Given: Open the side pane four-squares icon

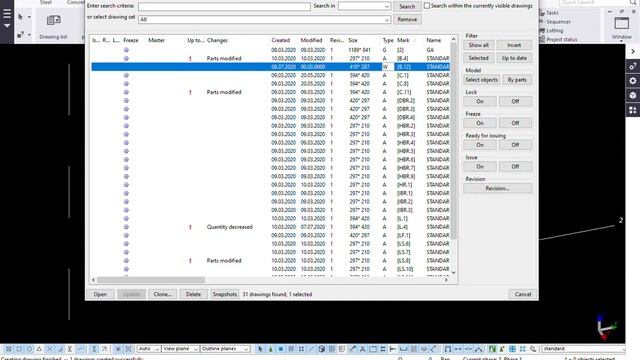Looking at the screenshot, I should (x=633, y=110).
